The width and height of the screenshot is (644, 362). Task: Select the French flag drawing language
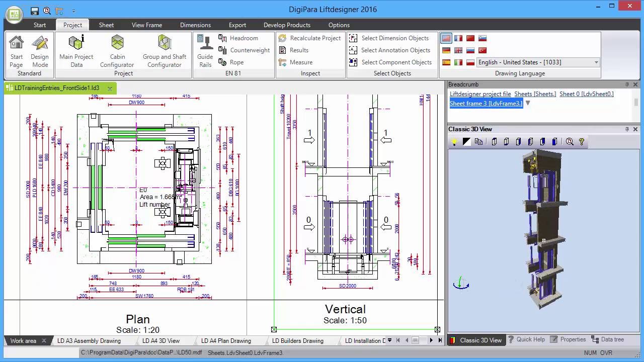click(458, 38)
